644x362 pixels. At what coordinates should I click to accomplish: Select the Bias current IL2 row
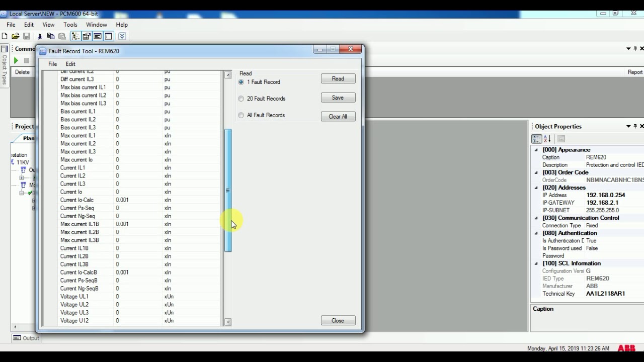tap(139, 120)
